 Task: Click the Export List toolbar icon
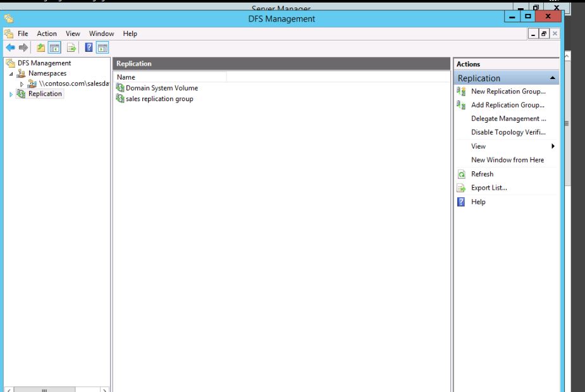pos(71,47)
